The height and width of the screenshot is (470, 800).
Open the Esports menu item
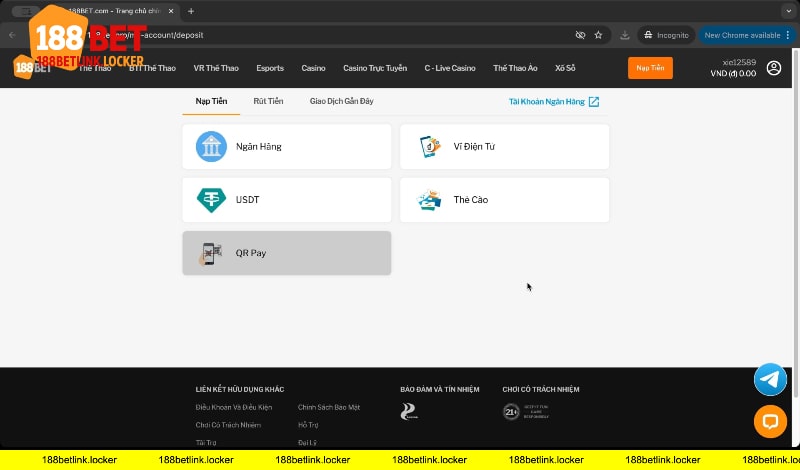tap(270, 68)
